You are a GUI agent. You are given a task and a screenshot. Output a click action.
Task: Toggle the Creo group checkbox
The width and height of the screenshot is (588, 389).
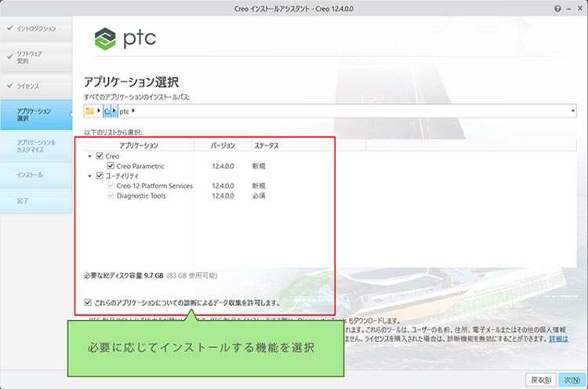(x=100, y=155)
